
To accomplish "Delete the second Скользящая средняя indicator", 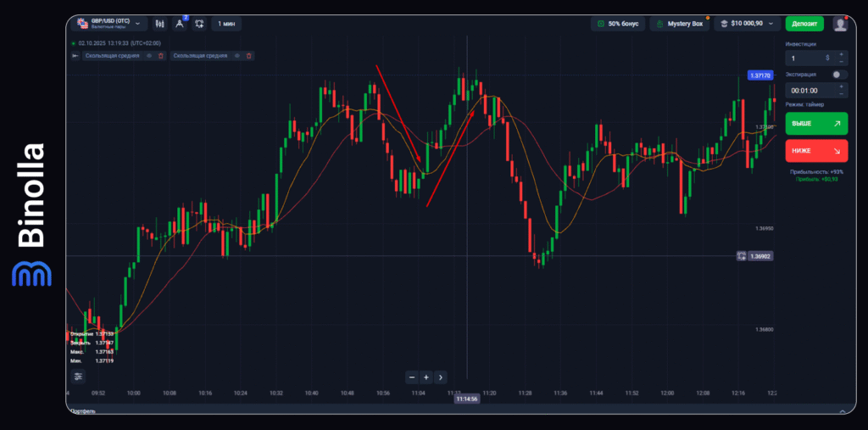I will [x=249, y=56].
